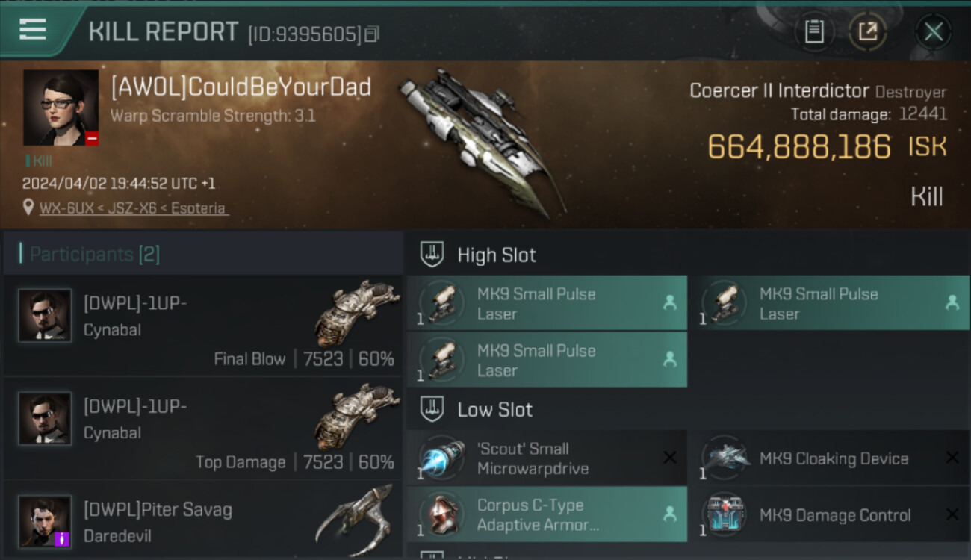Select the MK9 Cloaking Device module
The height and width of the screenshot is (560, 971).
[x=830, y=458]
